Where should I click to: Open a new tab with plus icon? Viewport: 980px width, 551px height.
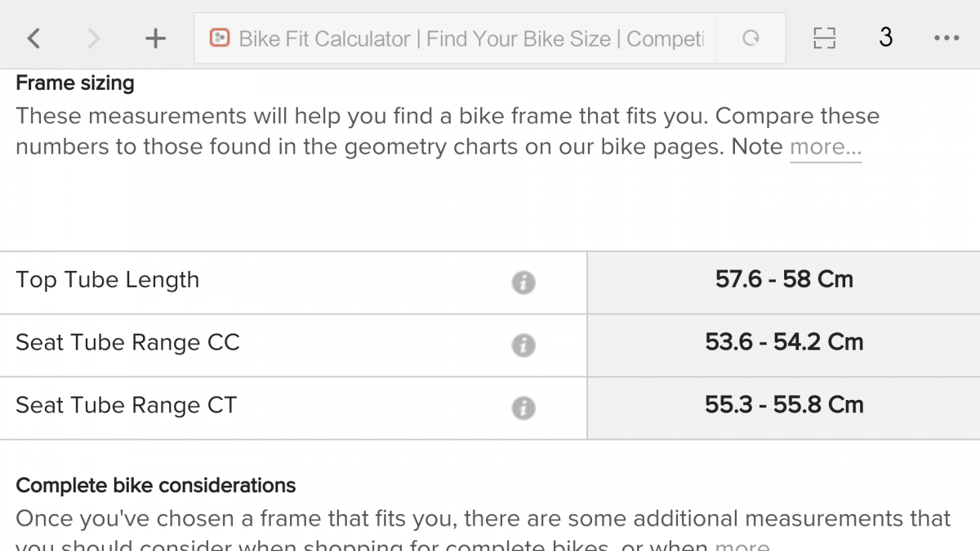[155, 38]
